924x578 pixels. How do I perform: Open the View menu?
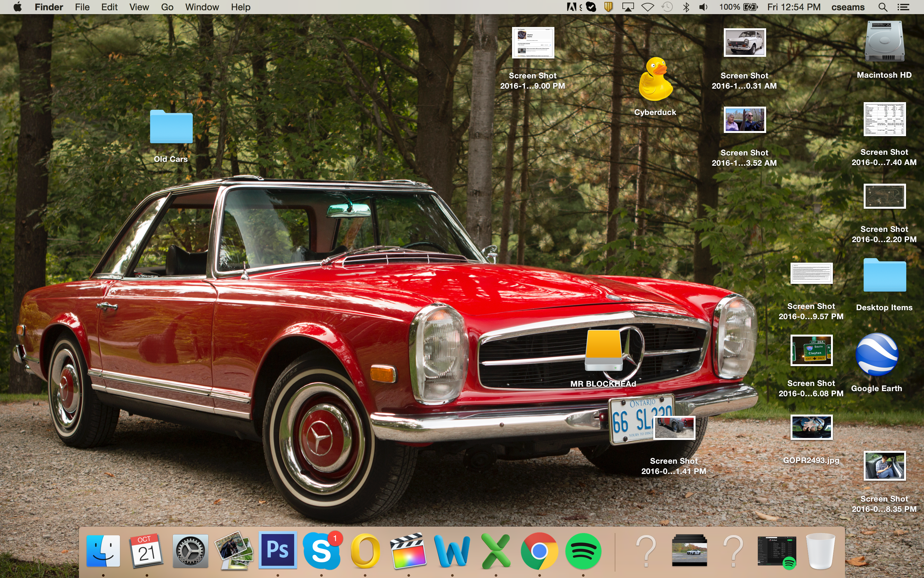tap(139, 7)
